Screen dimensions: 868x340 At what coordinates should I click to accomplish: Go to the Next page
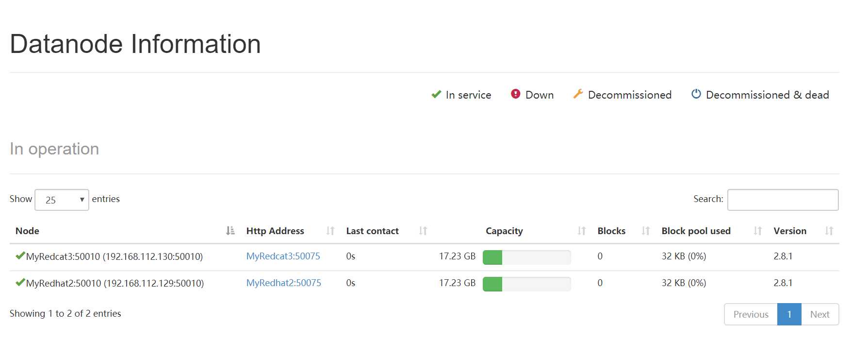pyautogui.click(x=819, y=314)
